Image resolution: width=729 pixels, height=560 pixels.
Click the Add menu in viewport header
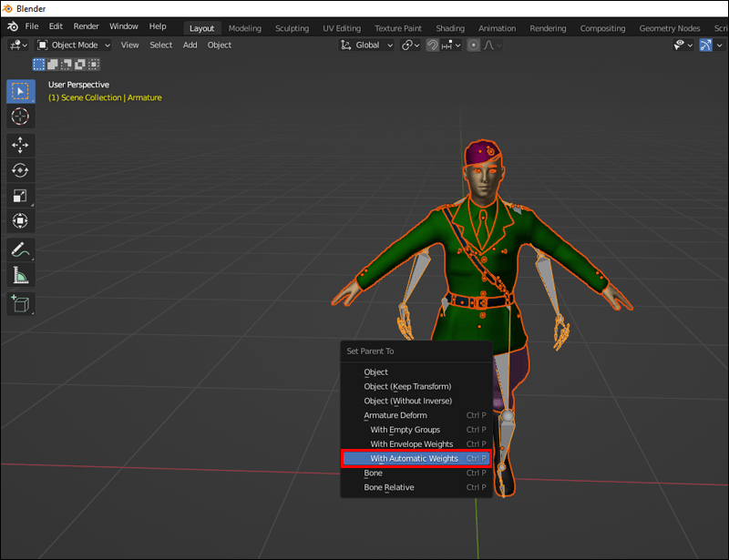(x=190, y=45)
